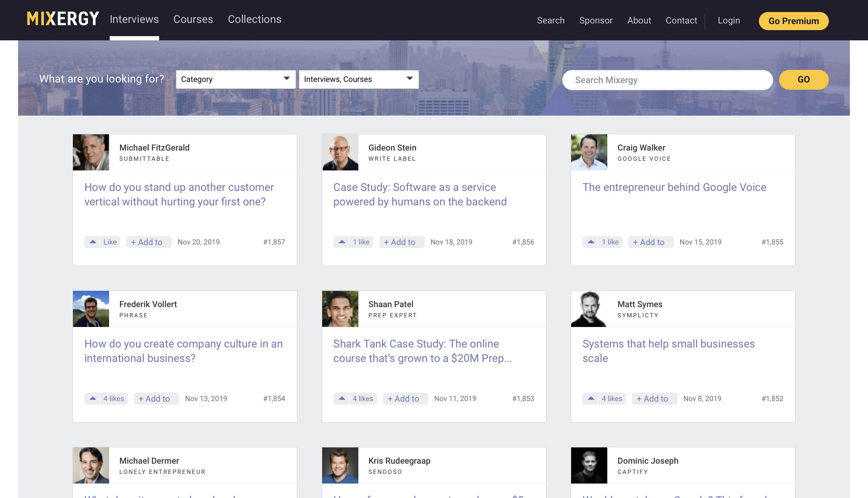Open the Shark Tank Case Study interview
Screen dimensions: 868x498
423,351
